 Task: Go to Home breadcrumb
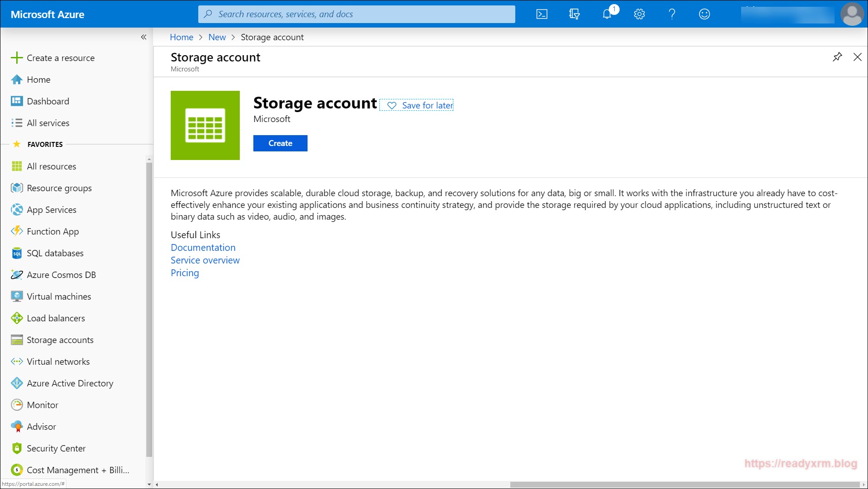181,37
